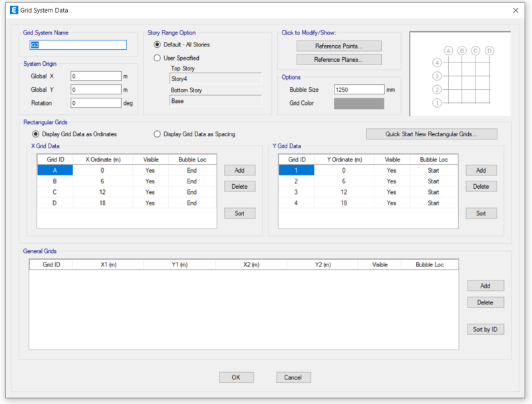Click General Grids X1 (m) column header

tap(108, 264)
